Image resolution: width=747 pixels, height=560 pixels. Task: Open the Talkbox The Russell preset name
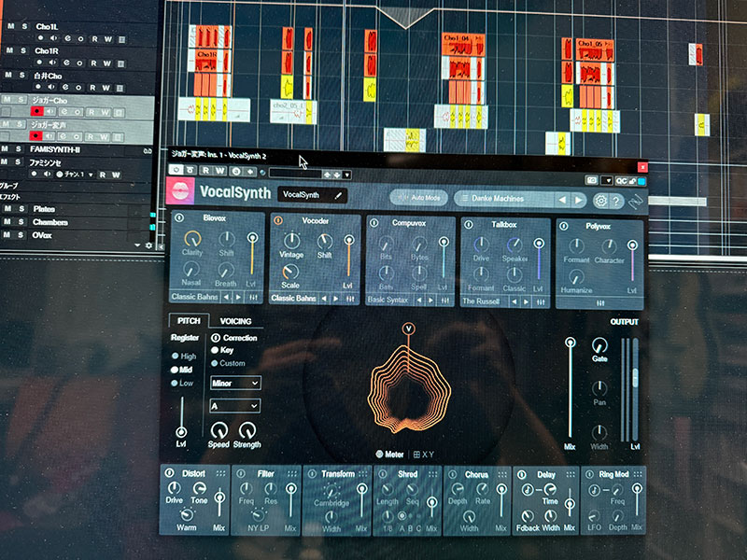pyautogui.click(x=481, y=301)
